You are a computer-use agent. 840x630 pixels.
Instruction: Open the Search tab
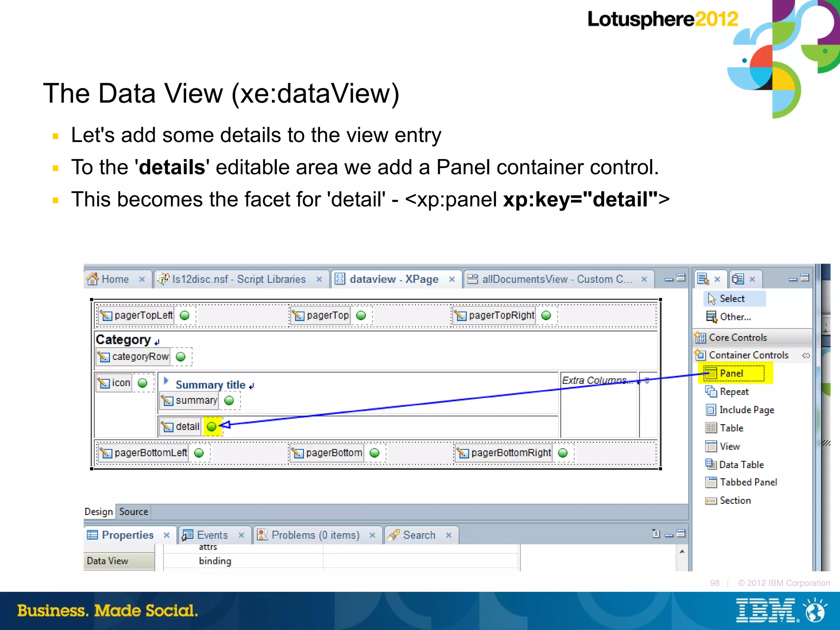pyautogui.click(x=421, y=535)
